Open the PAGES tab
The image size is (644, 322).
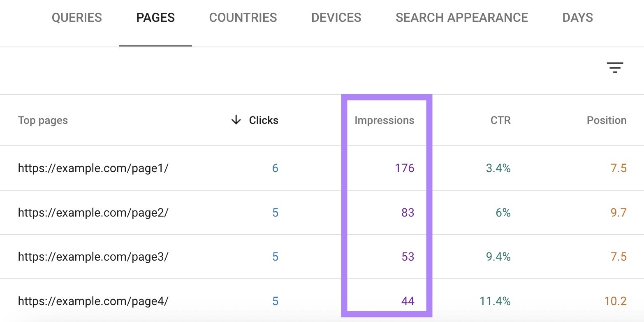coord(155,17)
